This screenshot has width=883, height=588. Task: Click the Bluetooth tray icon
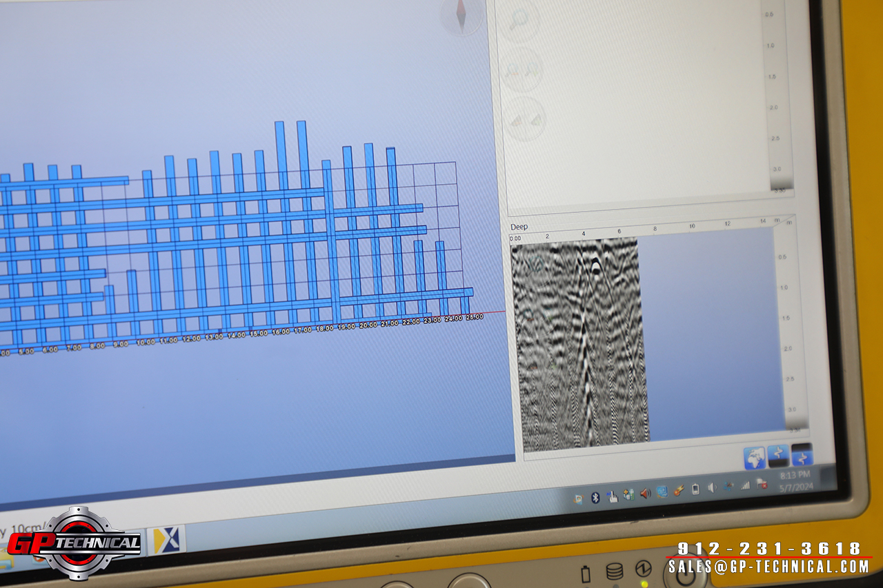coord(595,498)
